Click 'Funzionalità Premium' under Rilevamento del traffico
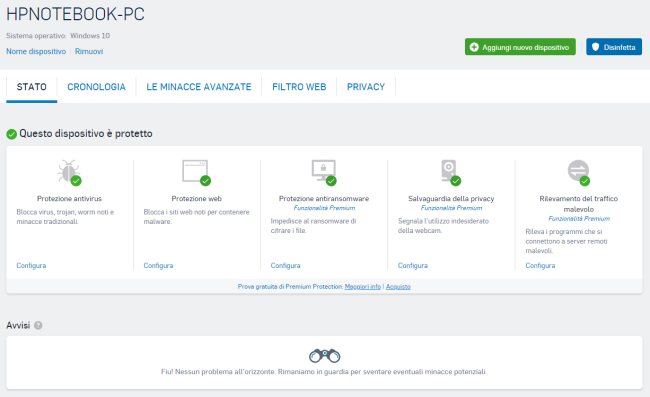This screenshot has width=650, height=397. pos(579,218)
